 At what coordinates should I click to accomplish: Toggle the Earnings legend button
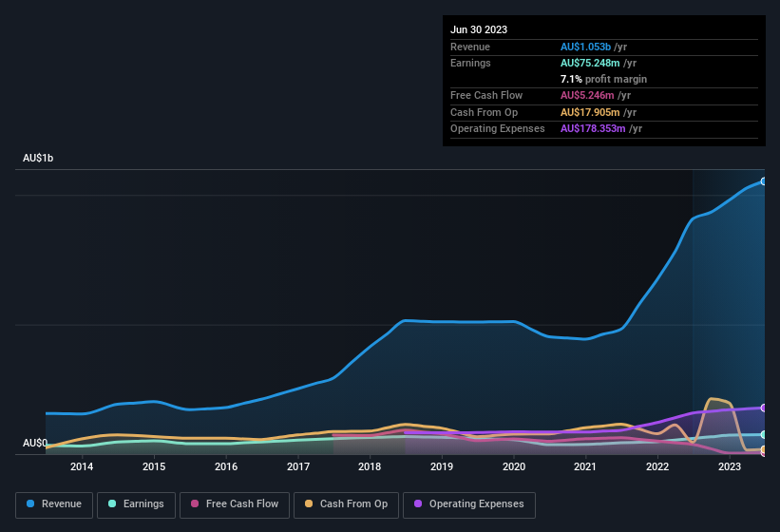pos(136,504)
